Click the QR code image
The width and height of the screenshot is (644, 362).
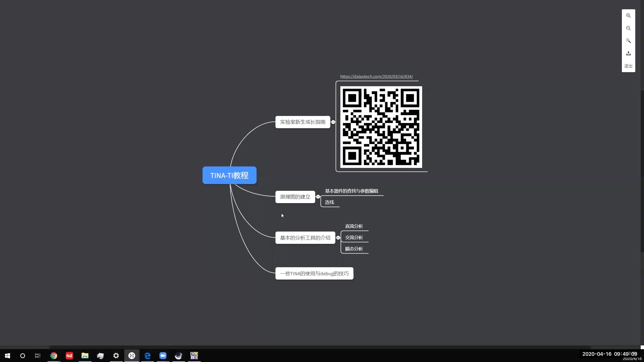tap(381, 127)
